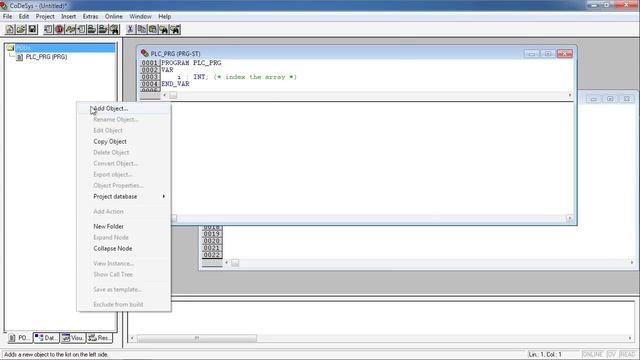640x360 pixels.
Task: Click the Open project toolbar icon
Action: click(x=21, y=29)
